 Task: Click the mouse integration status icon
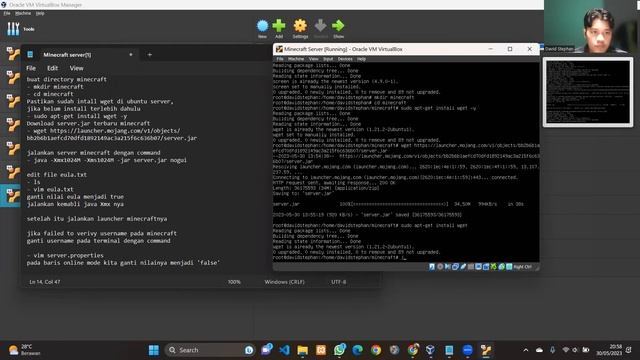502,267
